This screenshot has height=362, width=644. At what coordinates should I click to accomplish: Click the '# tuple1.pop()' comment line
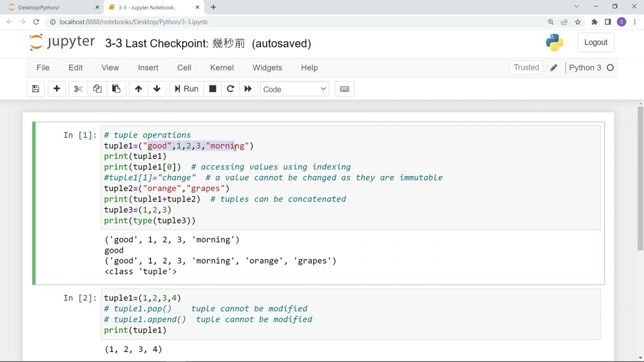pos(206,309)
